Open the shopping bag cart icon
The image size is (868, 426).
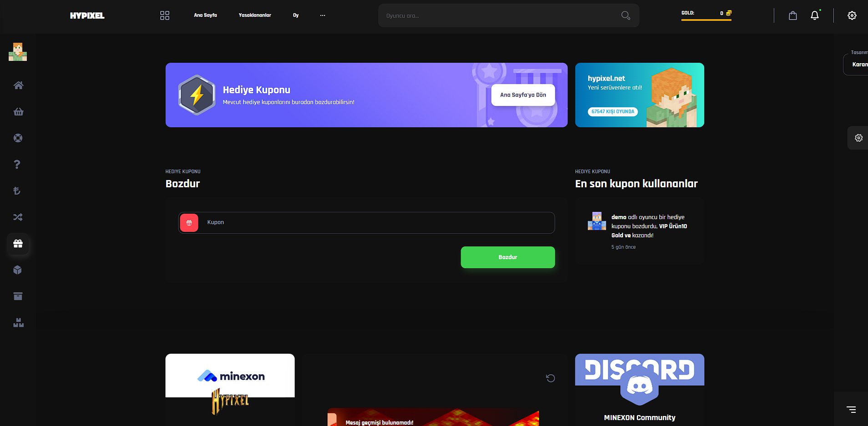tap(793, 15)
